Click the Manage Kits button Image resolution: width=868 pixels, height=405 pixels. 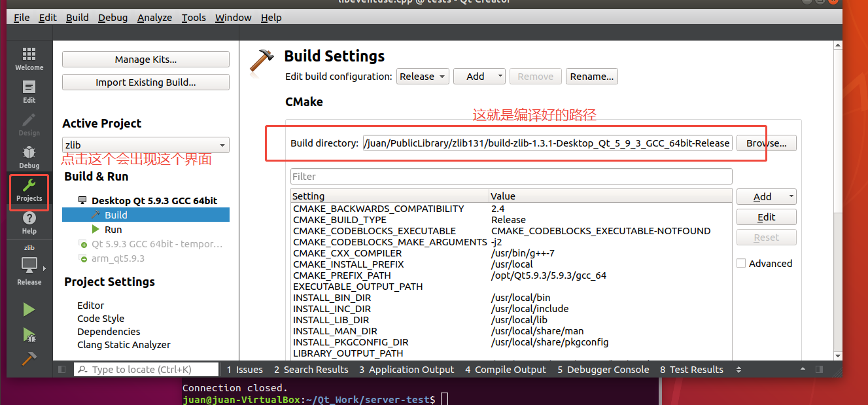(146, 60)
